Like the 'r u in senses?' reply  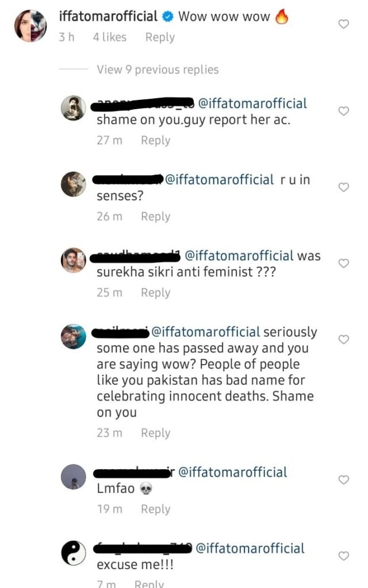click(344, 187)
